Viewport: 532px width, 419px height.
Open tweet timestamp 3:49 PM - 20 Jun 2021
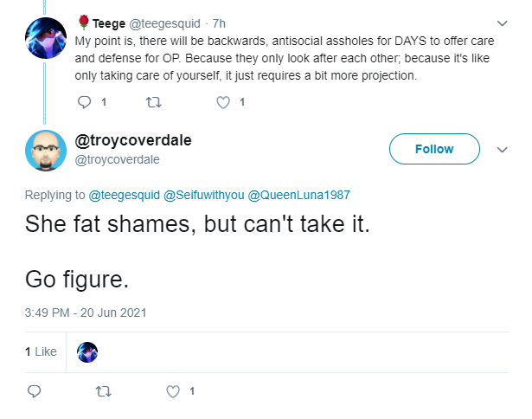(86, 313)
